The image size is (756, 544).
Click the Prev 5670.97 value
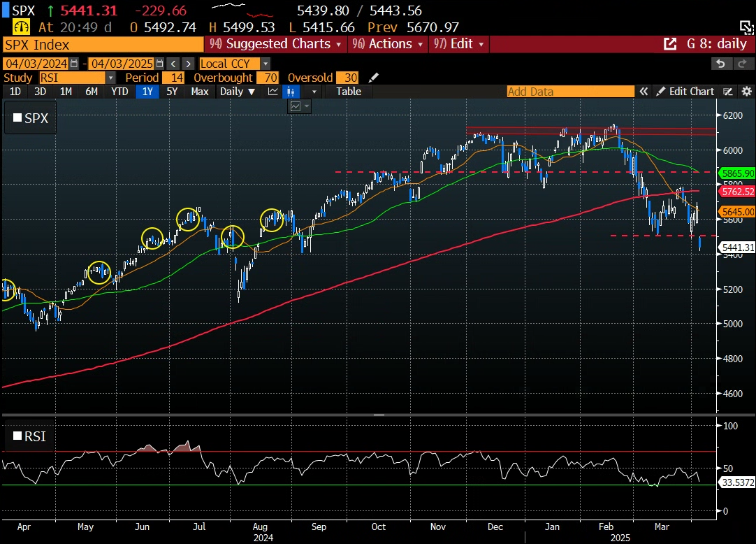[x=413, y=27]
